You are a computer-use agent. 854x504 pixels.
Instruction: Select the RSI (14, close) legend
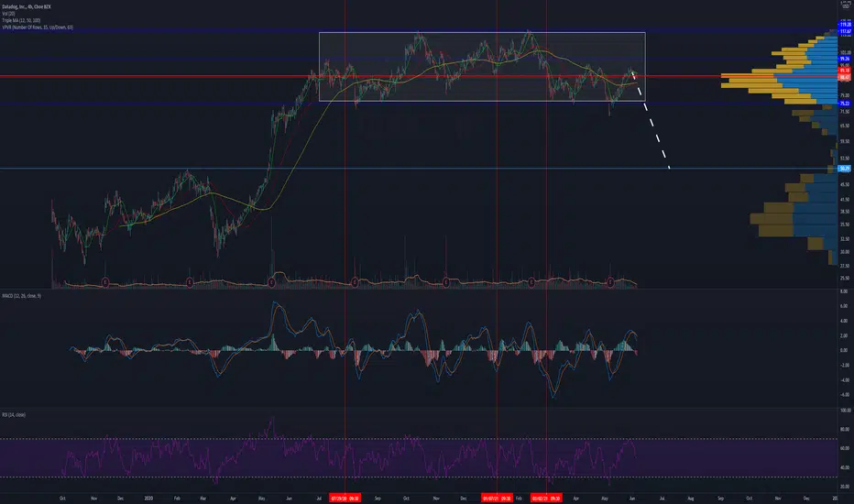point(14,414)
